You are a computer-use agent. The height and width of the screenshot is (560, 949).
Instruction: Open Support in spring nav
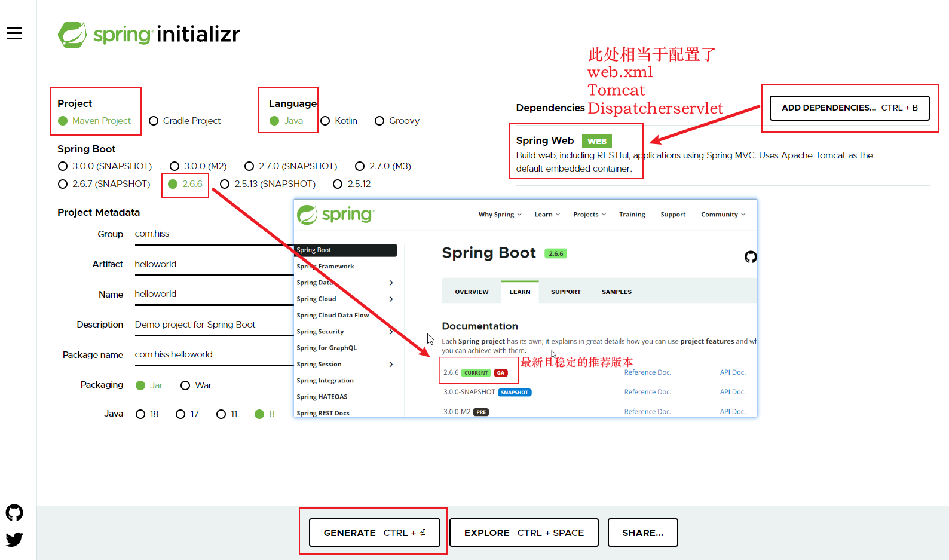point(673,215)
